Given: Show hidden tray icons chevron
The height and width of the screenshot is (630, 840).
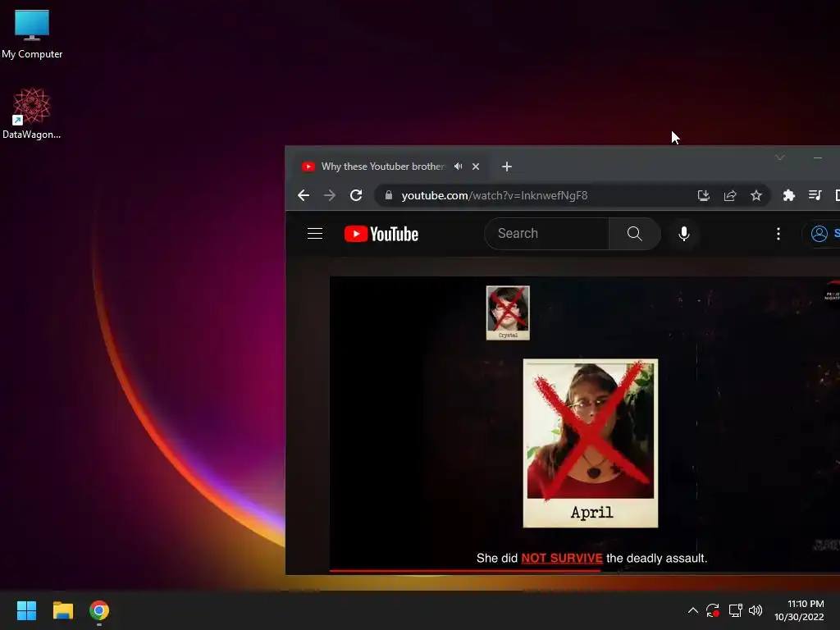Looking at the screenshot, I should [x=692, y=610].
